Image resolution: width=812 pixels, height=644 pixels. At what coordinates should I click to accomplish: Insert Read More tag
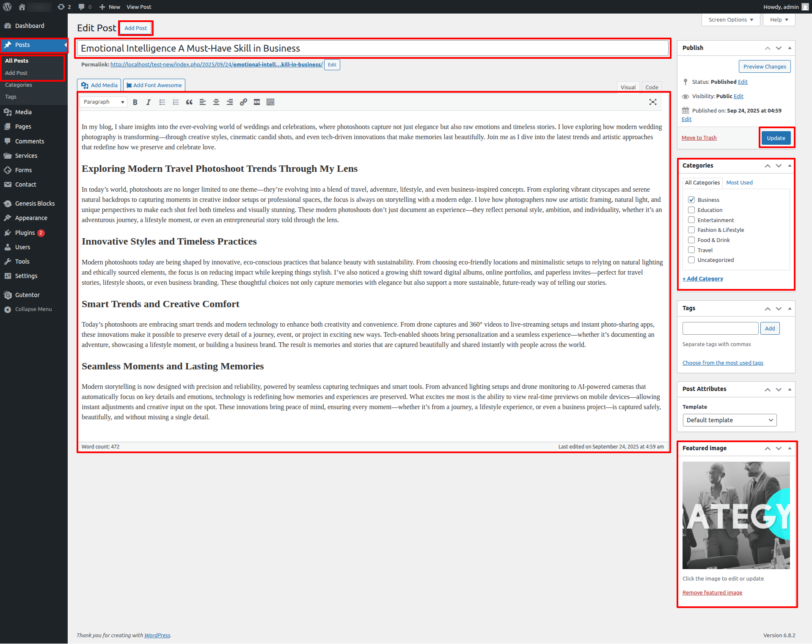coord(257,102)
